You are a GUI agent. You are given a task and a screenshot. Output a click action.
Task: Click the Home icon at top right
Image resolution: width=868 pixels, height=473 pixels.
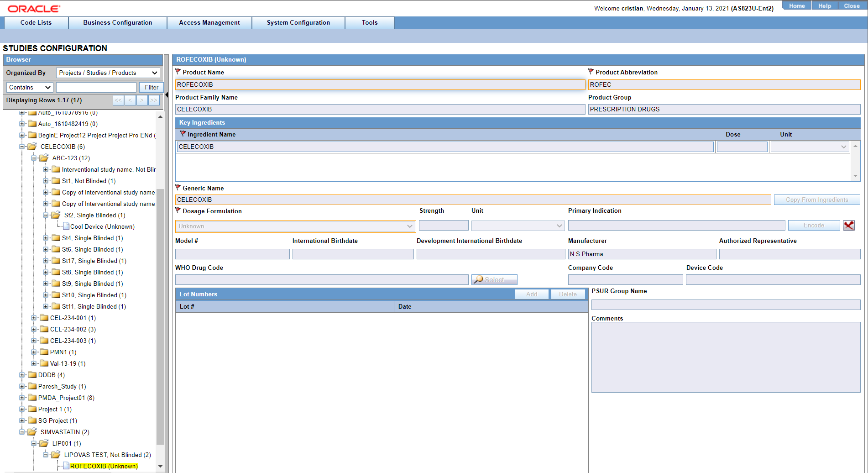(x=796, y=5)
